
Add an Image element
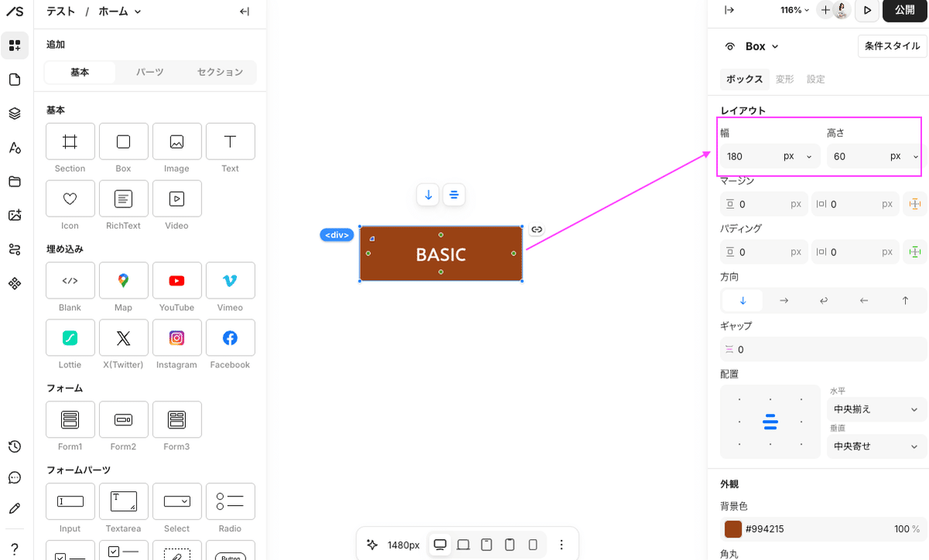(x=177, y=142)
